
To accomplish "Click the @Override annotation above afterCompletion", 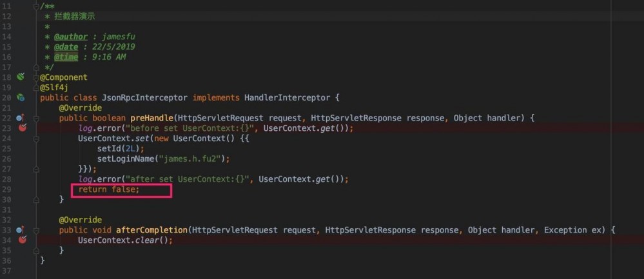I will [80, 220].
